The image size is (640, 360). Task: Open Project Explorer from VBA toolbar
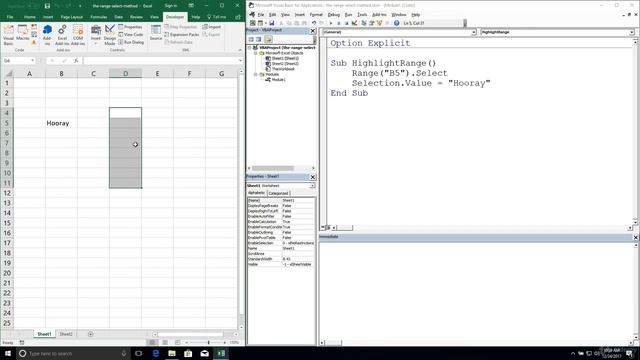364,23
